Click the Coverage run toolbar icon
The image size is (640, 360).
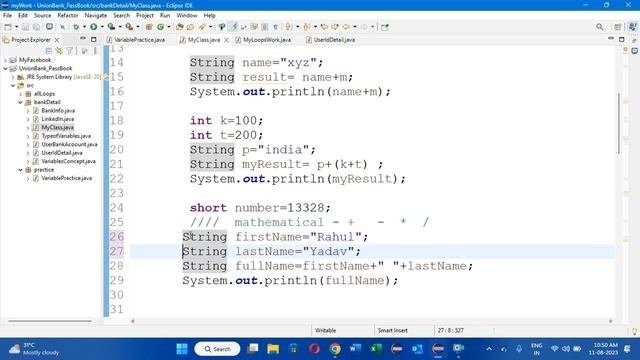click(x=111, y=27)
